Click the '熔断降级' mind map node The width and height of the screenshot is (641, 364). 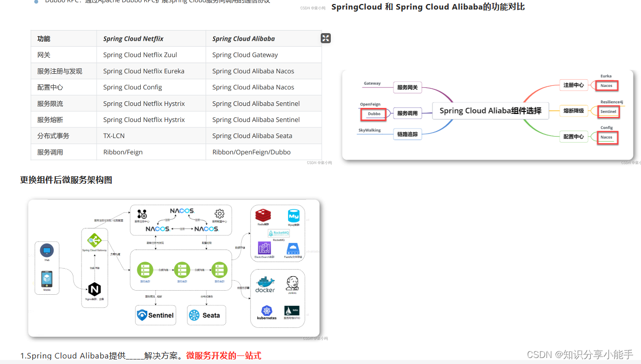[574, 110]
